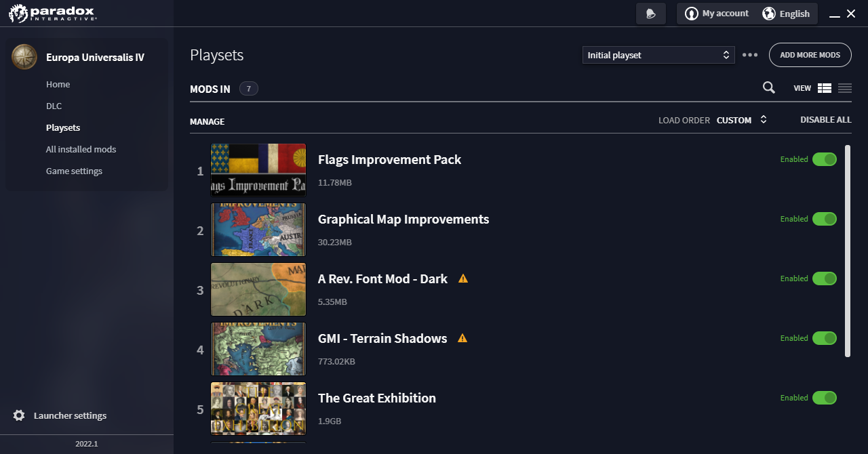This screenshot has width=868, height=454.
Task: Click the Launcher settings gear icon
Action: pos(19,415)
